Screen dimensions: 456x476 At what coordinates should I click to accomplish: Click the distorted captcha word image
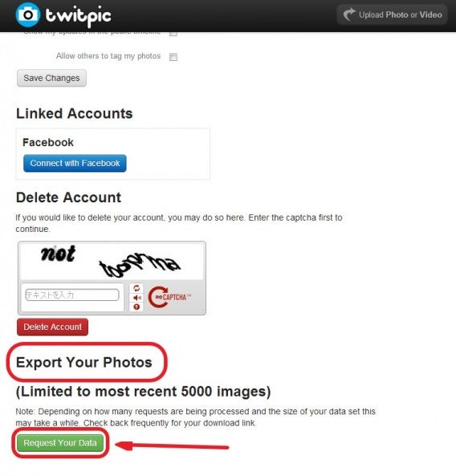112,261
